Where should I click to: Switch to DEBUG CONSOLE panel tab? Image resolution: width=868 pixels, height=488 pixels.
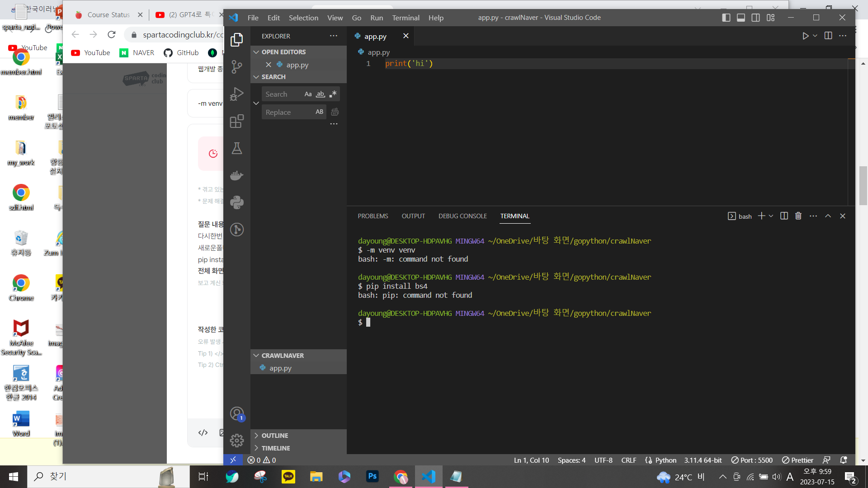tap(462, 216)
